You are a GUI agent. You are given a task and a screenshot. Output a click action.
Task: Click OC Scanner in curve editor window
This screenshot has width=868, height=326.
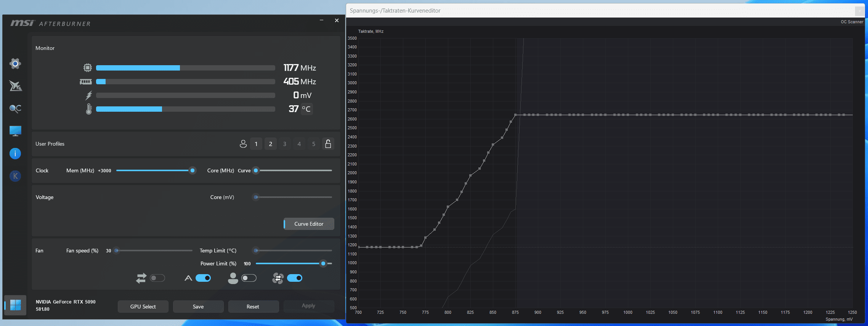tap(852, 22)
